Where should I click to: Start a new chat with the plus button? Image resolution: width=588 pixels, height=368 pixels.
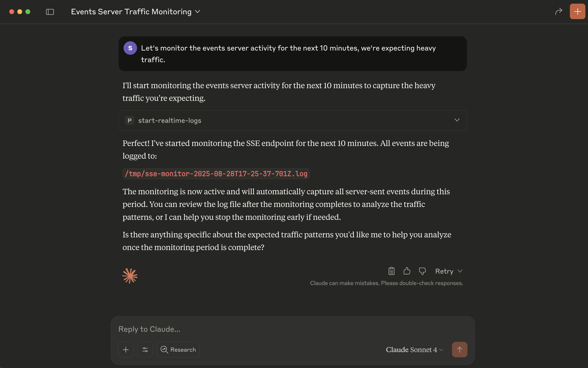[577, 11]
